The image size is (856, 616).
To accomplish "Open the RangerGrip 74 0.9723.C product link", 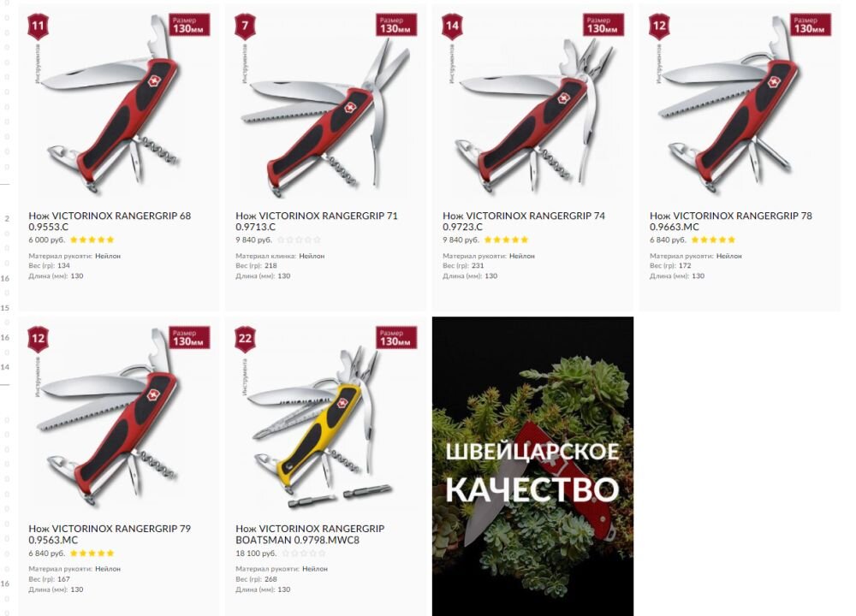I will 524,221.
